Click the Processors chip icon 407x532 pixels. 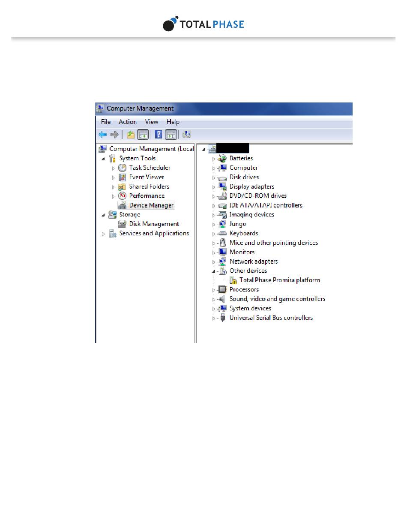coord(222,289)
